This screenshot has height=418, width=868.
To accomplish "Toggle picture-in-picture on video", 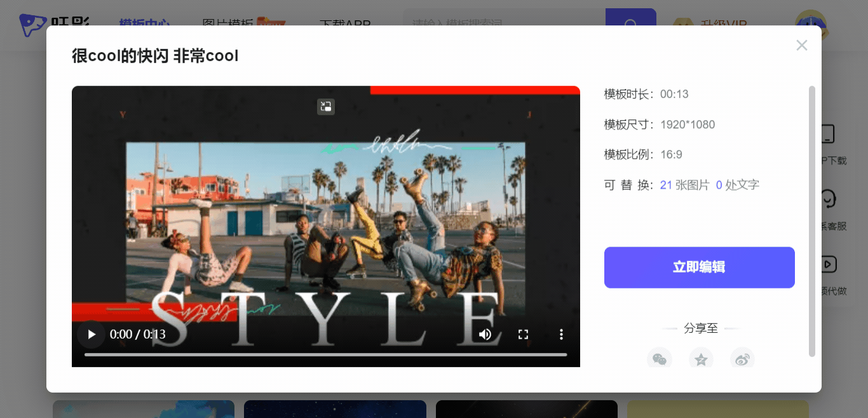I will tap(326, 107).
